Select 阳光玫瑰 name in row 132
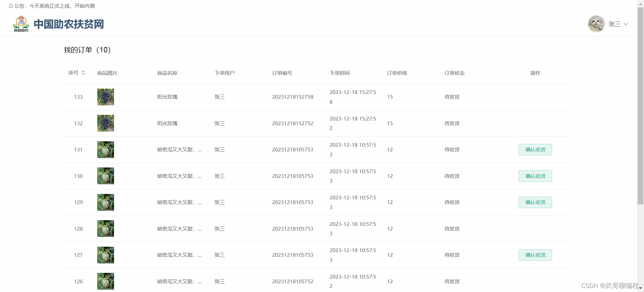This screenshot has width=644, height=292. (x=167, y=124)
